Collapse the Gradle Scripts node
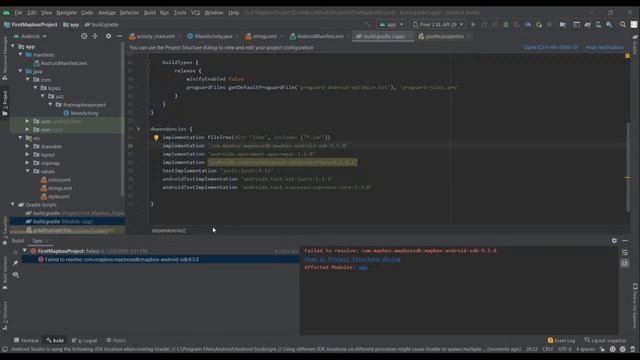 (x=13, y=204)
